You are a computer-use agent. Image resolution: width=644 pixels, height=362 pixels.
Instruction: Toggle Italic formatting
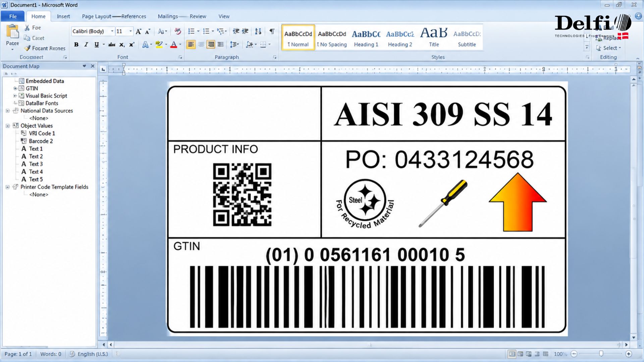tap(86, 45)
